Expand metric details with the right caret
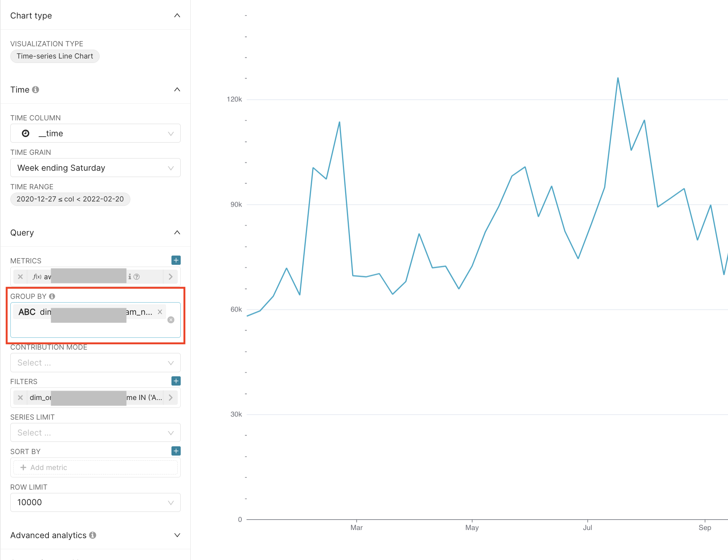Image resolution: width=728 pixels, height=560 pixels. tap(170, 276)
